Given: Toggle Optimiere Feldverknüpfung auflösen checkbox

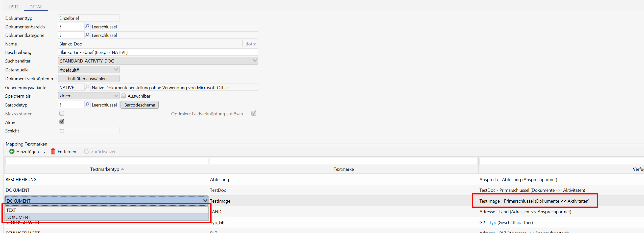Looking at the screenshot, I should [254, 113].
